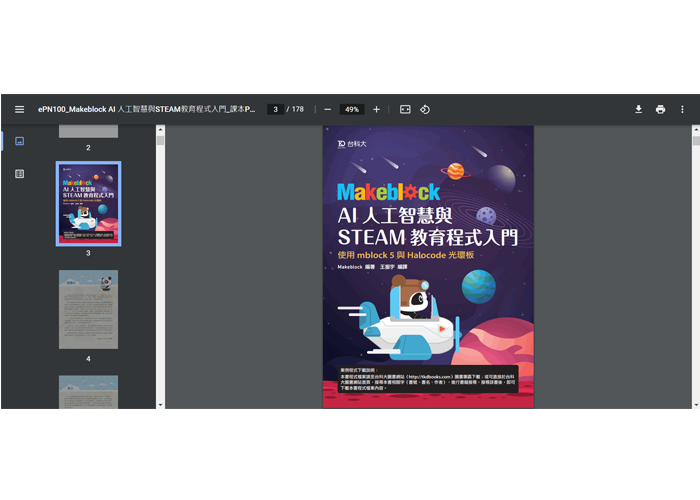The height and width of the screenshot is (500, 700).
Task: Rotate the document counterclockwise
Action: point(425,109)
